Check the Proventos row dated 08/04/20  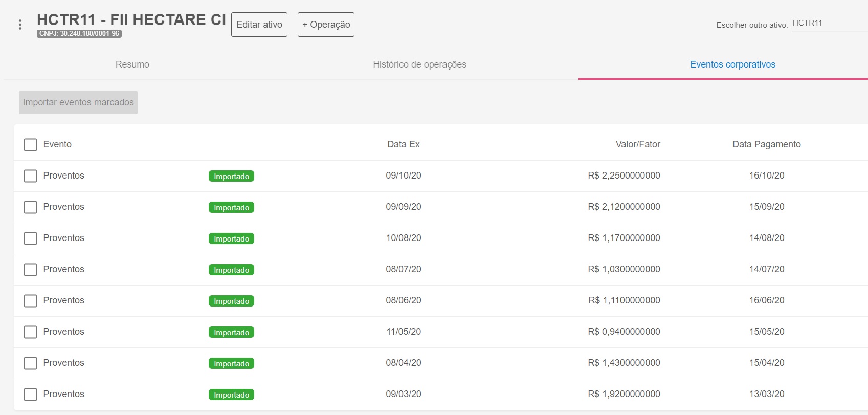30,363
